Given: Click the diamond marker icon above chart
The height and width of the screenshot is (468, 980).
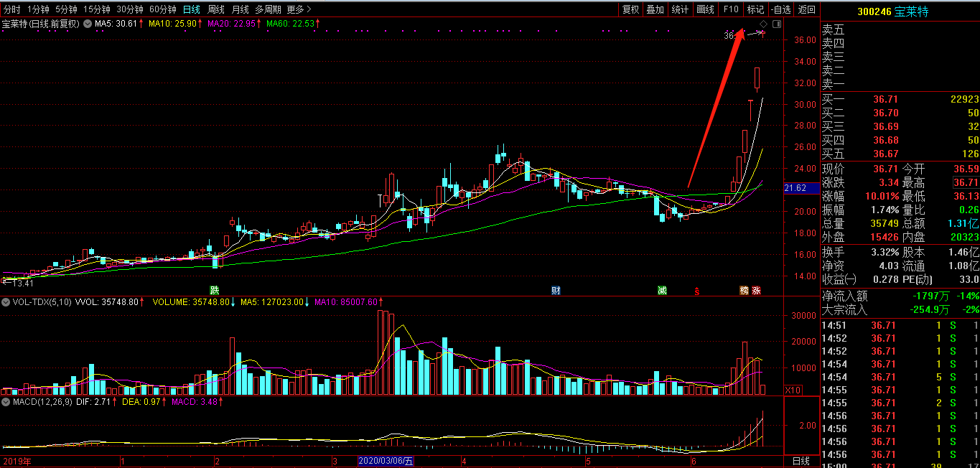Looking at the screenshot, I should coord(762,25).
